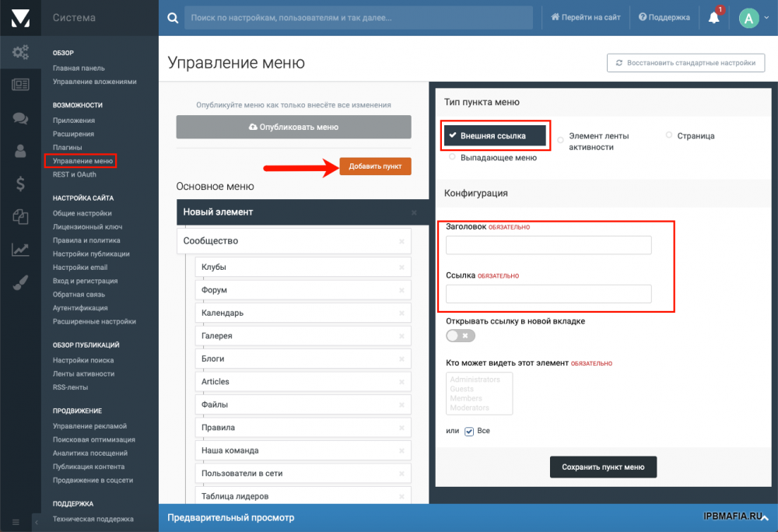Open the Members person sidebar icon
This screenshot has height=532, width=778.
click(x=20, y=151)
